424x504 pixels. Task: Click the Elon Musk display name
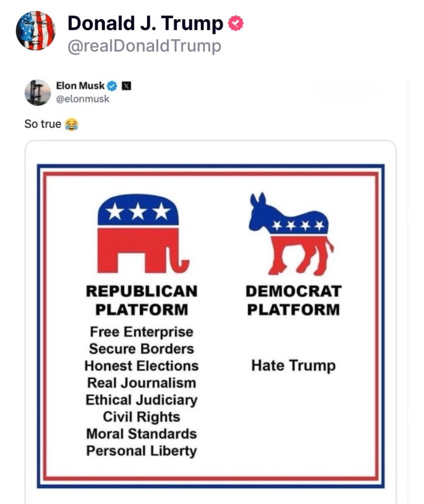pos(80,86)
